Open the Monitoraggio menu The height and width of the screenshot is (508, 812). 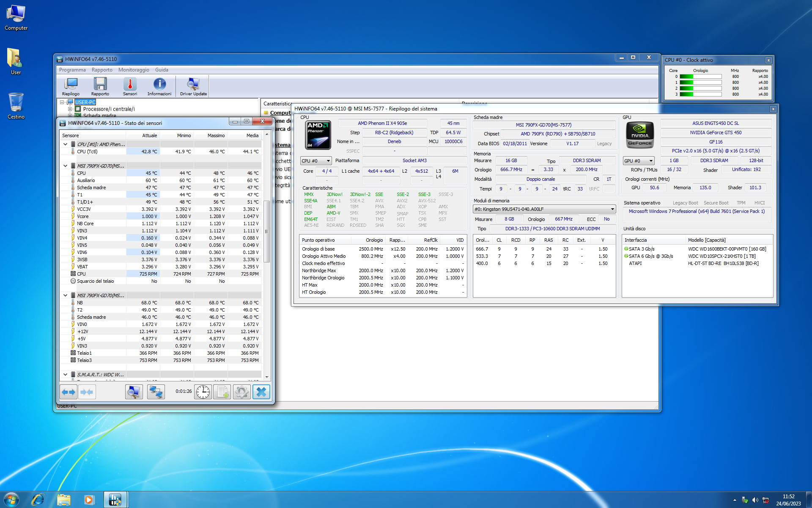[x=134, y=70]
